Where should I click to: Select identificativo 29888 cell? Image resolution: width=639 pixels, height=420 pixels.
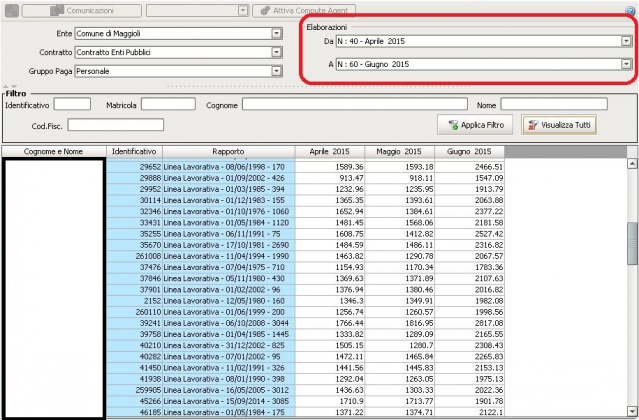point(134,178)
